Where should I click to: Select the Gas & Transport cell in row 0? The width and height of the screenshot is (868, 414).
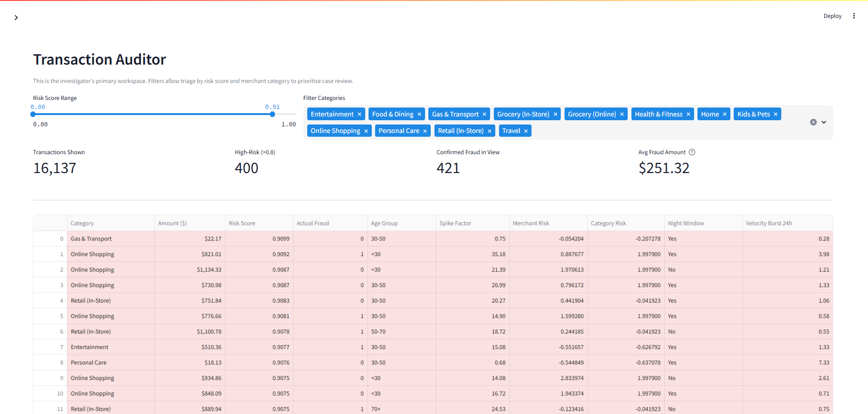point(111,239)
